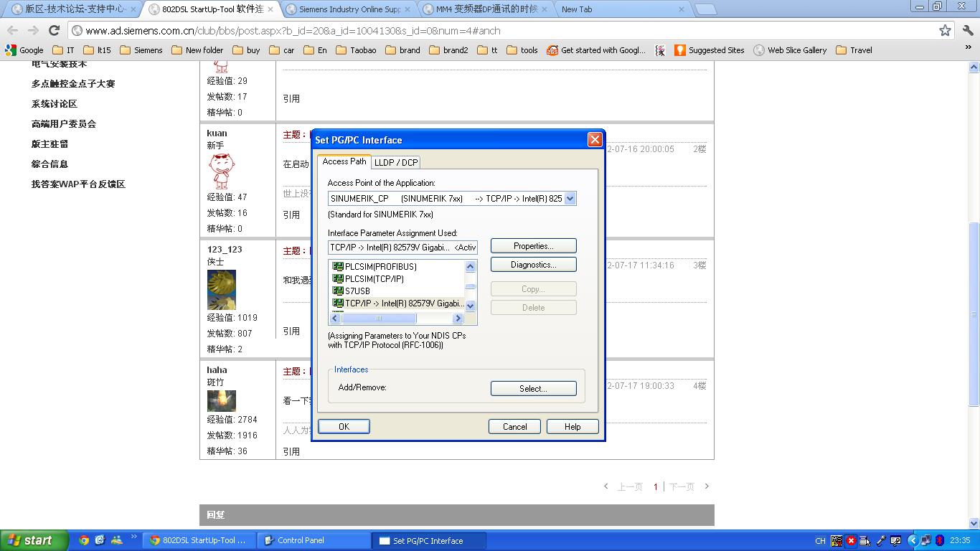Switch to the LLDP / DCP tab
This screenshot has height=551, width=980.
click(396, 162)
